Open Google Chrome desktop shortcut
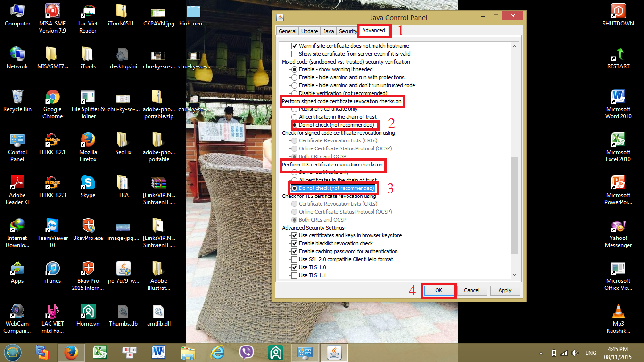 (52, 98)
